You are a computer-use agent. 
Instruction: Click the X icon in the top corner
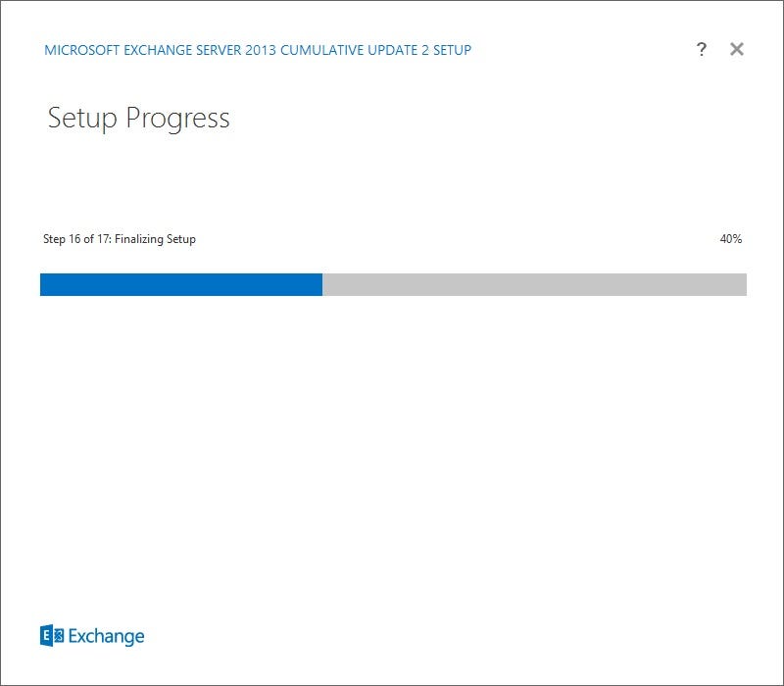tap(736, 49)
